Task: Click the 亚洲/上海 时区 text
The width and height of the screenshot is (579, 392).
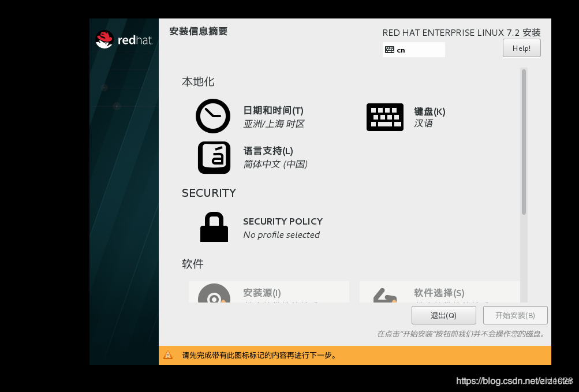Action: (274, 124)
